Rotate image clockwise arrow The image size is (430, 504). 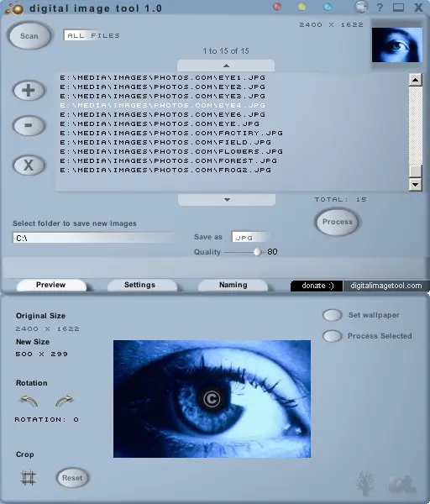(64, 401)
